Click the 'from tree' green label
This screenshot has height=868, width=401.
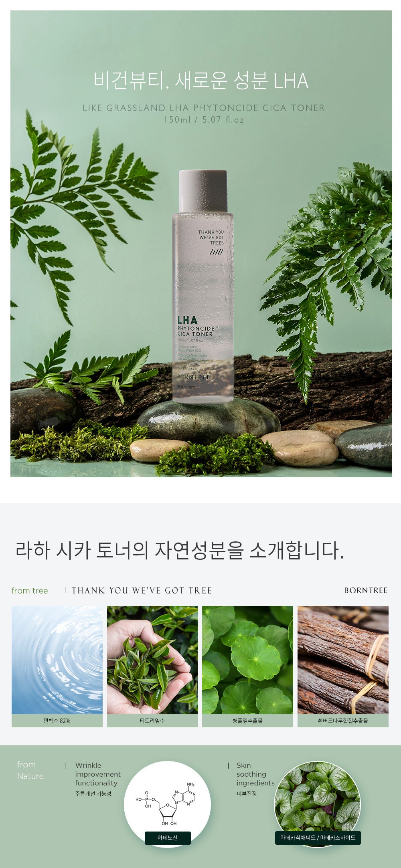[x=30, y=591]
